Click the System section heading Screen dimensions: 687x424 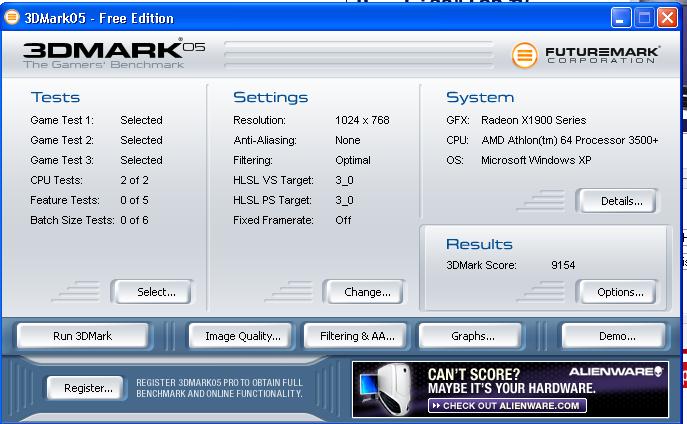[x=480, y=97]
